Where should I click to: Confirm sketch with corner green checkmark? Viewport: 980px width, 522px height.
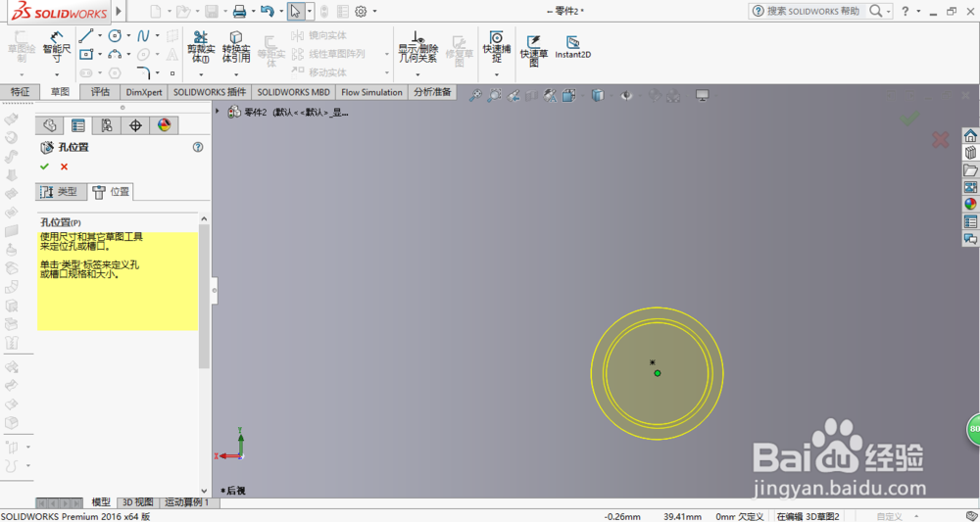tap(909, 118)
